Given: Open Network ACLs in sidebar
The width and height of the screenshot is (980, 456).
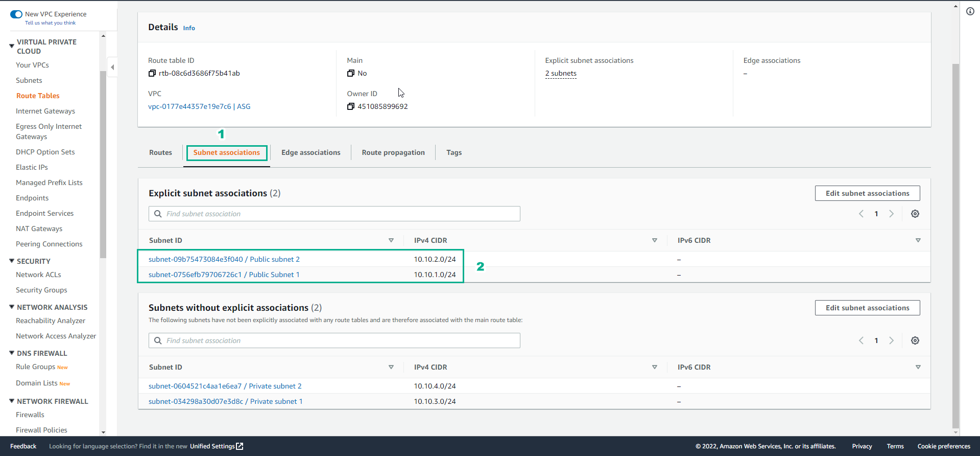Looking at the screenshot, I should point(38,275).
